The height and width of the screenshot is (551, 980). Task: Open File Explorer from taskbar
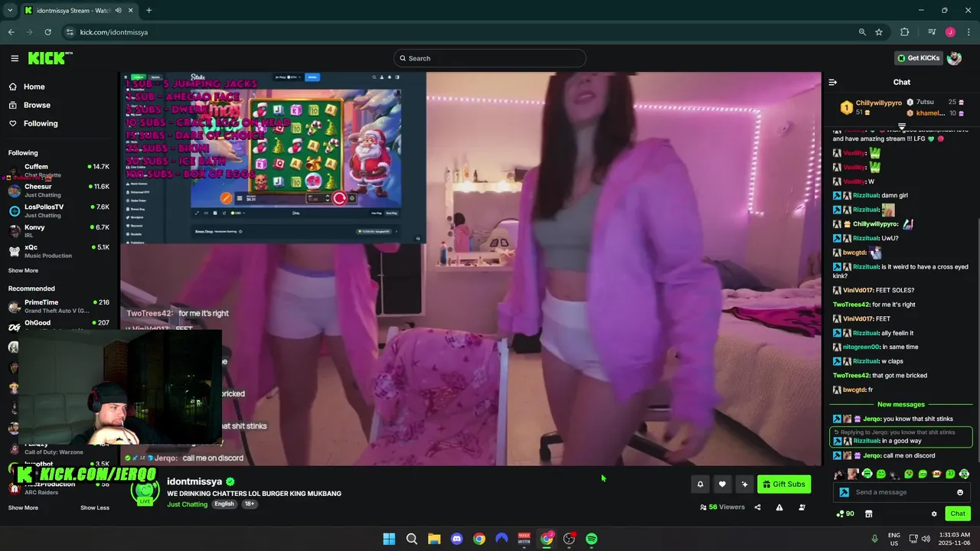coord(434,539)
